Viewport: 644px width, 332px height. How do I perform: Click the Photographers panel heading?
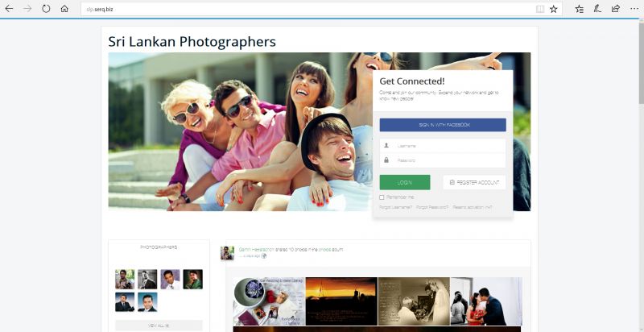point(159,247)
